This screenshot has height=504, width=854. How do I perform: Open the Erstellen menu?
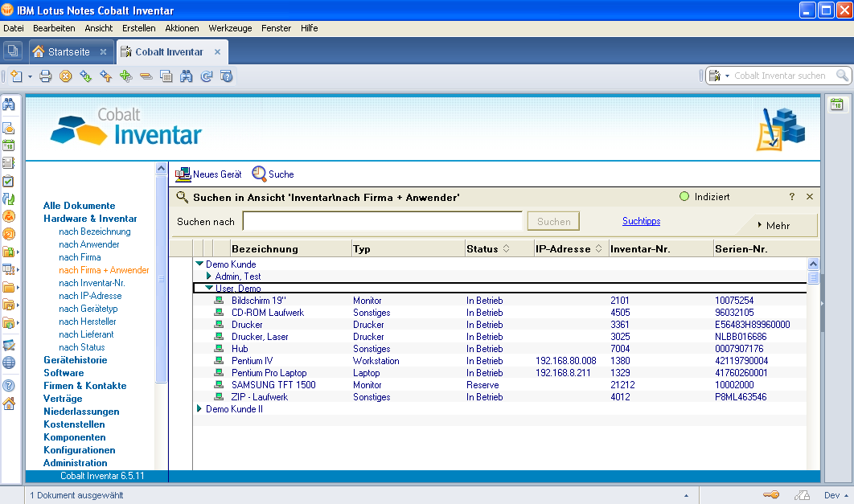coord(139,28)
